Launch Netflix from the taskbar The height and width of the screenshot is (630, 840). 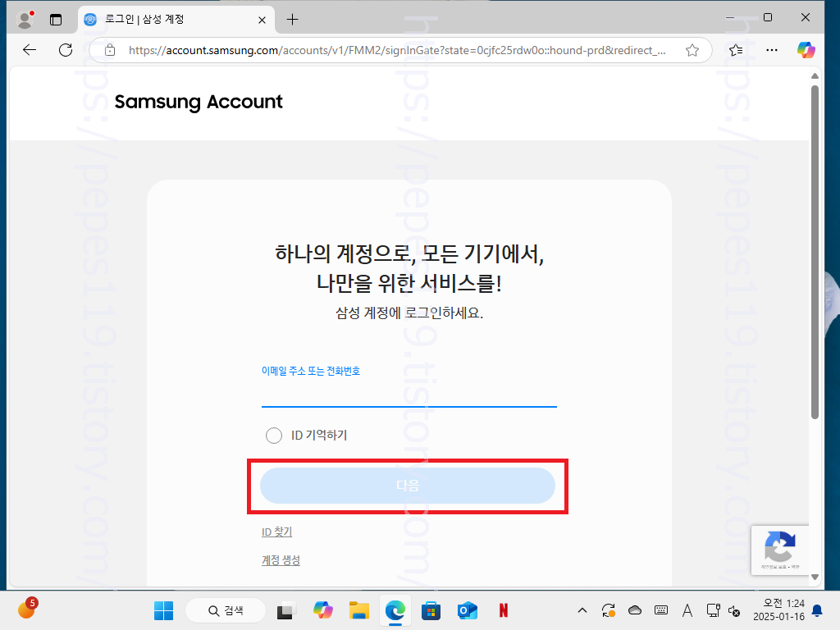(503, 610)
